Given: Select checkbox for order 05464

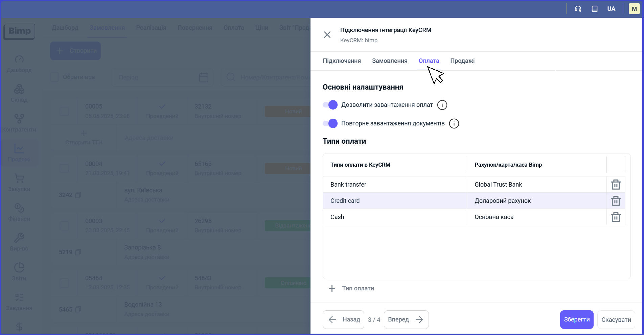Looking at the screenshot, I should point(64,283).
